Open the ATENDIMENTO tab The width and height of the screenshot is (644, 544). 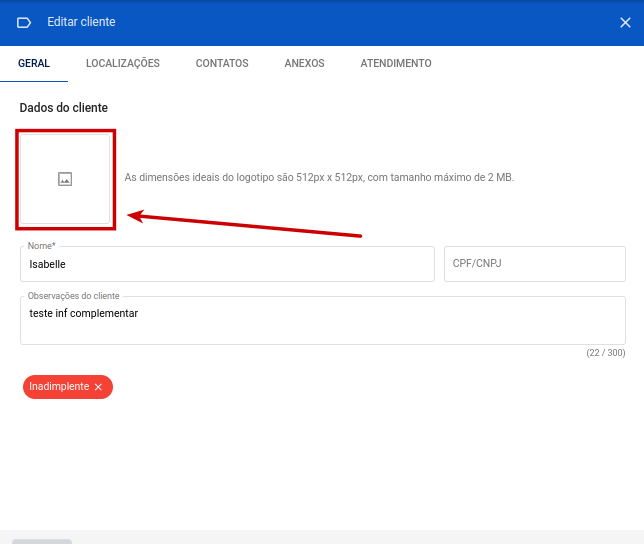396,63
